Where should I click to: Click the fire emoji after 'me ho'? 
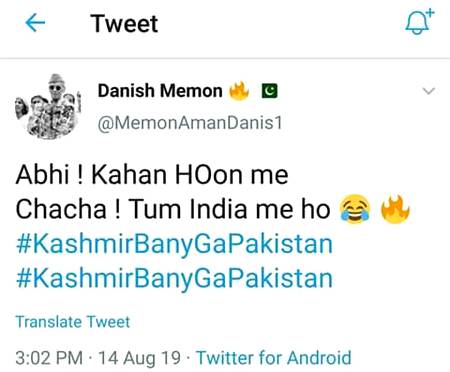point(395,209)
